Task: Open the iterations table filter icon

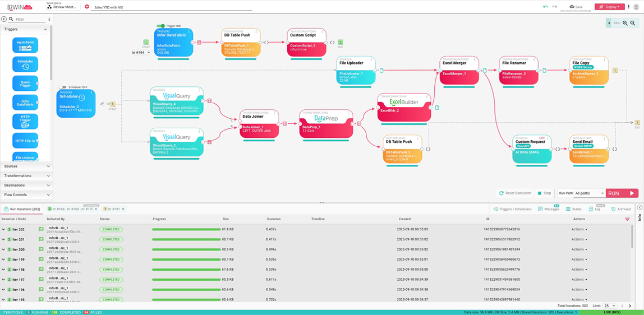Action: click(x=627, y=219)
